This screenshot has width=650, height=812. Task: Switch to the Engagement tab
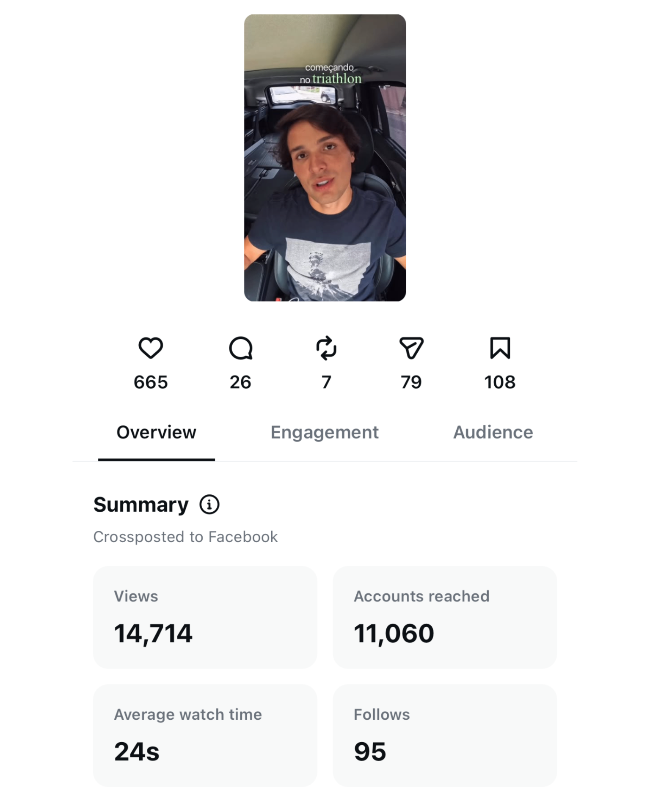(325, 432)
